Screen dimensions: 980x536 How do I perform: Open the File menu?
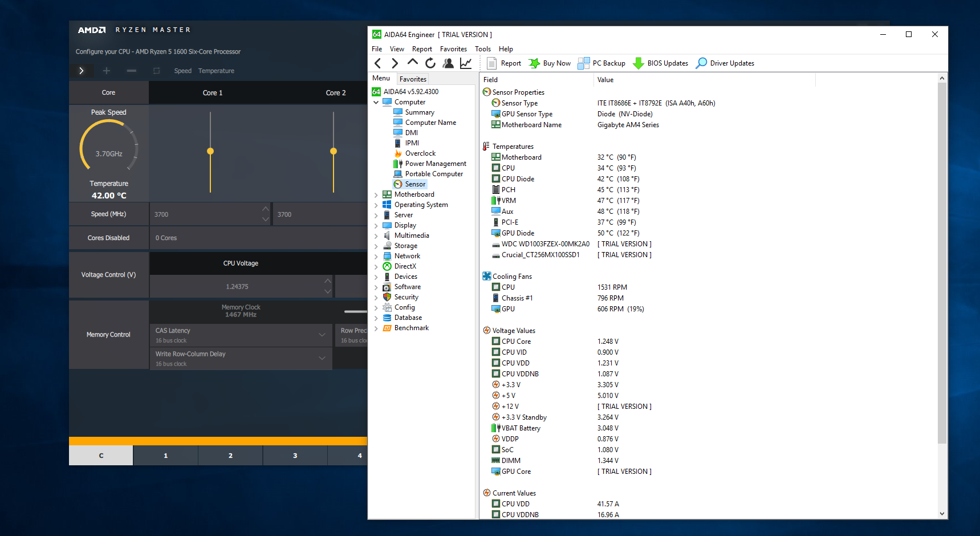click(377, 49)
